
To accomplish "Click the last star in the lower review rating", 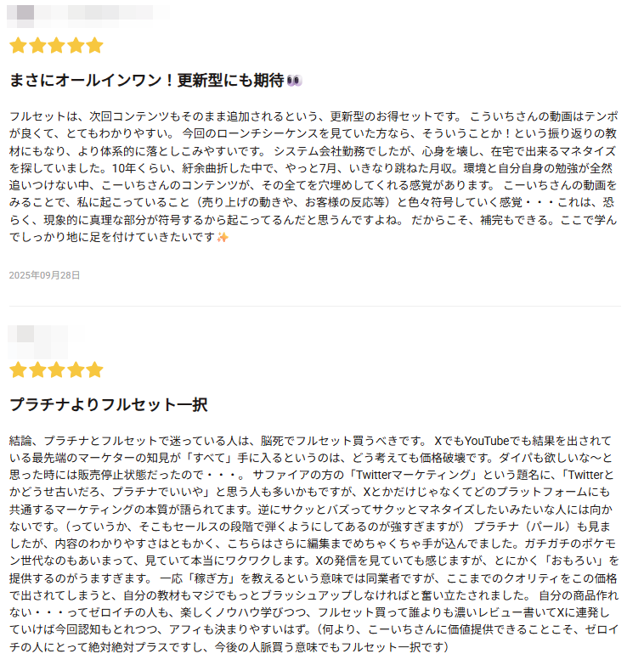I will (94, 369).
